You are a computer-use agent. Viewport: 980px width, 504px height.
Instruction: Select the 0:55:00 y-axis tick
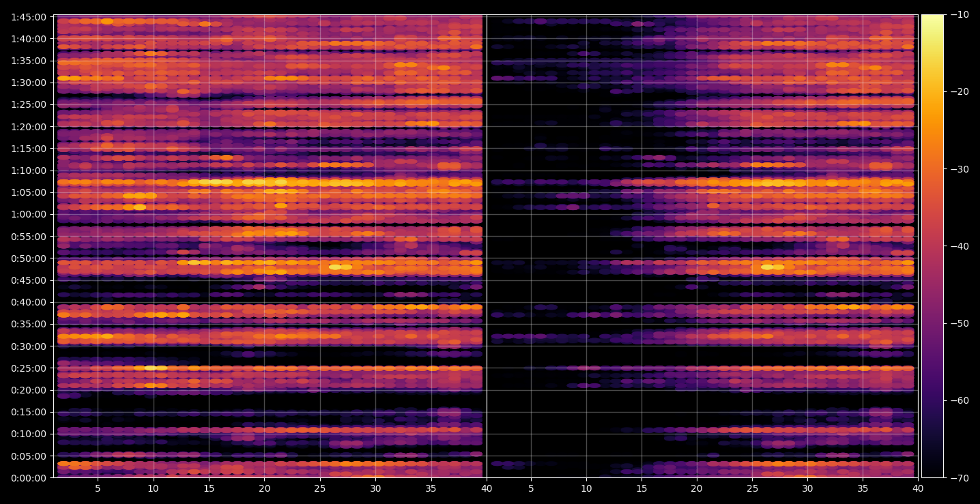click(x=29, y=236)
